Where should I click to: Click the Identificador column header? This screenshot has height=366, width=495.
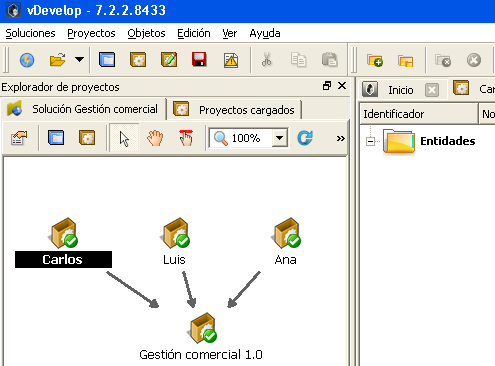[x=419, y=114]
